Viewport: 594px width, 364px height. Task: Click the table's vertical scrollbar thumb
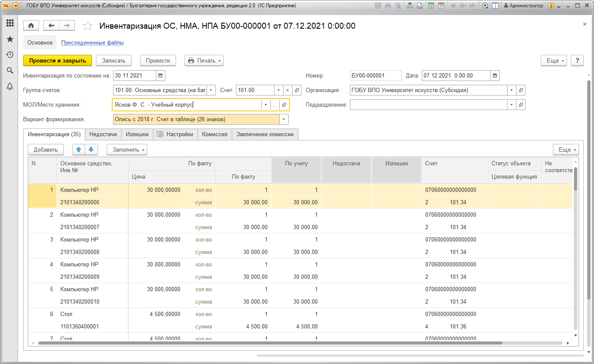pos(576,179)
